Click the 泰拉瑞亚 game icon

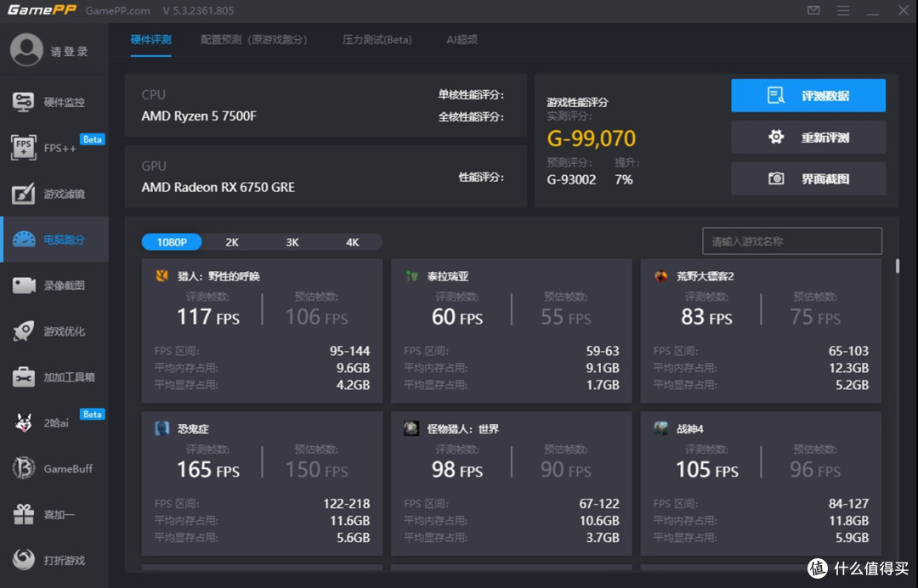click(x=411, y=275)
